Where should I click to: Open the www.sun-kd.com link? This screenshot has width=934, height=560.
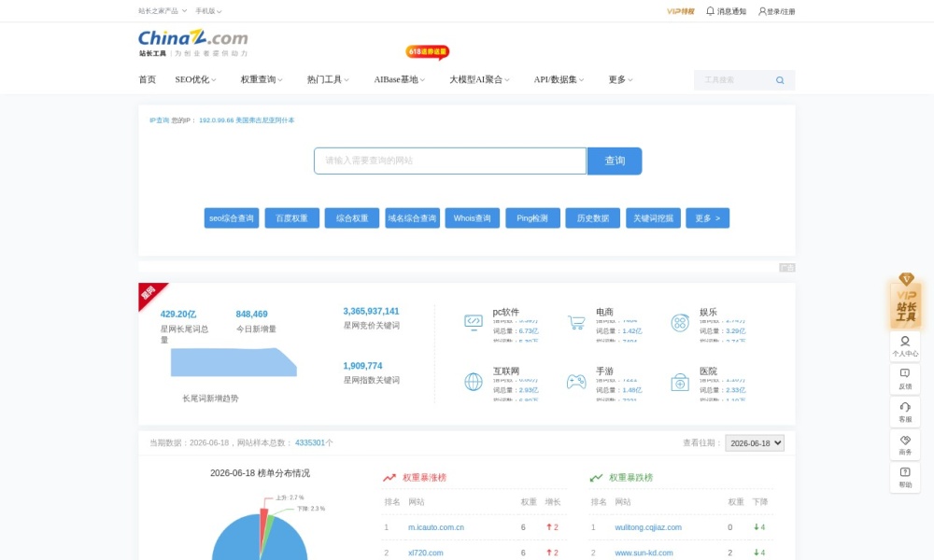click(x=644, y=553)
